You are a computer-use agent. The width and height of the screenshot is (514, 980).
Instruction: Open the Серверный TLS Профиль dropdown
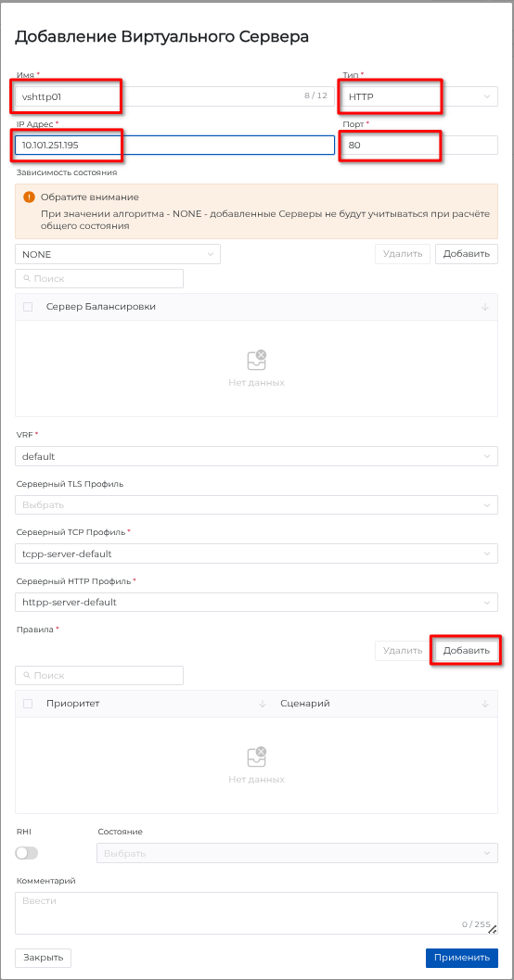(x=256, y=505)
